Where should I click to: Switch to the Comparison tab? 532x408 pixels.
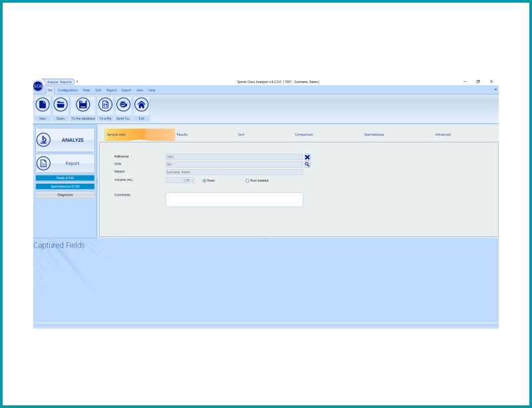pos(304,134)
